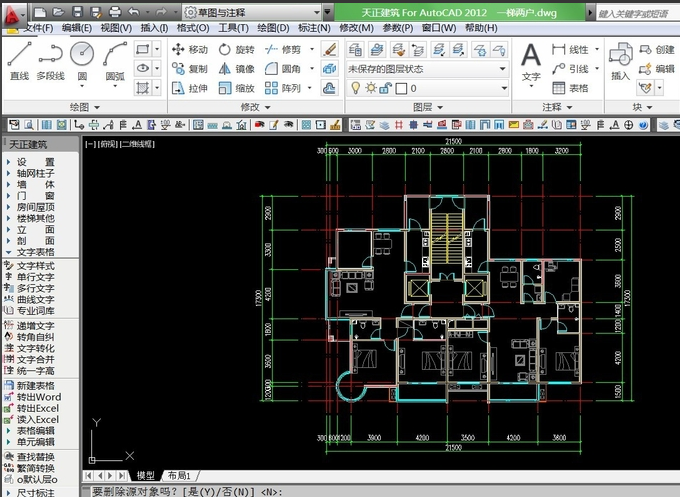
Task: Click the 表格 table tool
Action: 570,88
